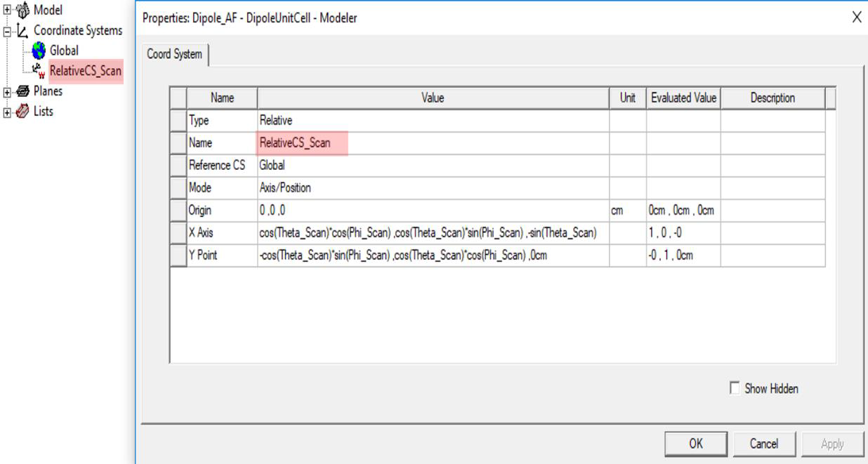Expand the Model tree node
Viewport: 868px width, 464px height.
pyautogui.click(x=6, y=11)
